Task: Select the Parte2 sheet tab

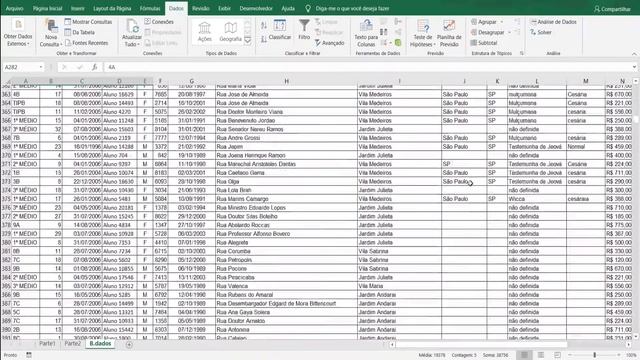Action: [x=73, y=344]
